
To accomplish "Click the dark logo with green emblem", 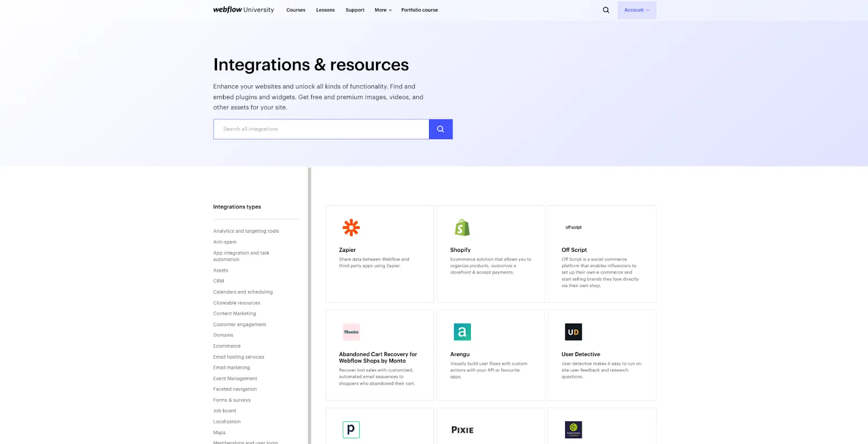I will pos(573,429).
